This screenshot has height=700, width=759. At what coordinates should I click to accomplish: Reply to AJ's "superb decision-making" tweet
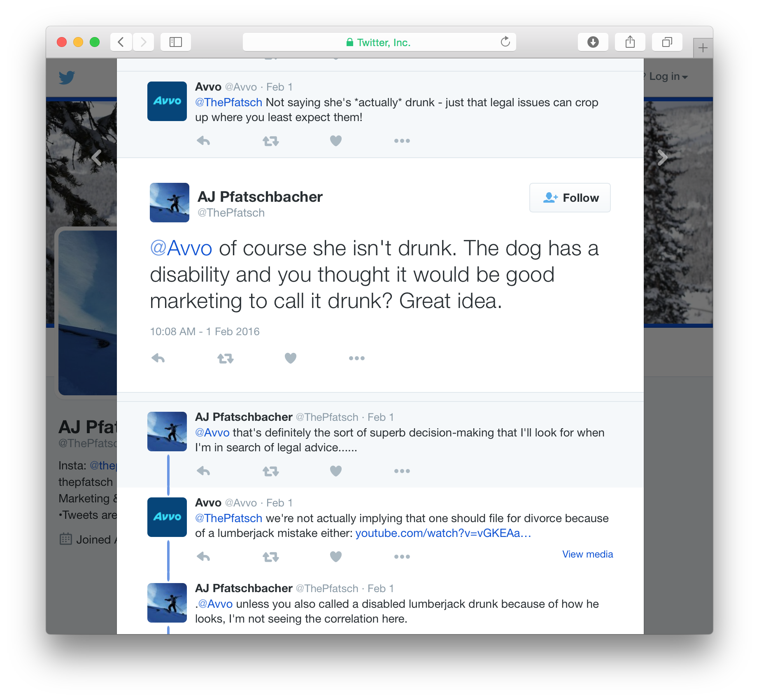[x=203, y=471]
